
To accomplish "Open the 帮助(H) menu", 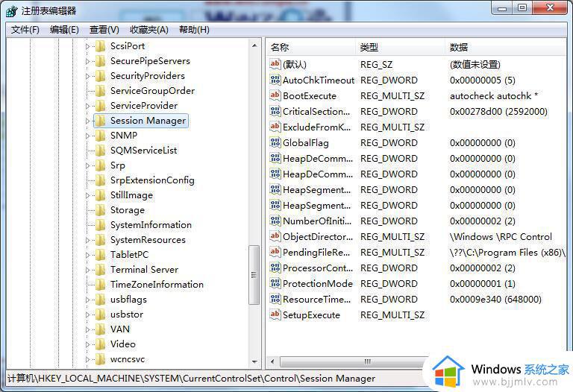I will 194,30.
